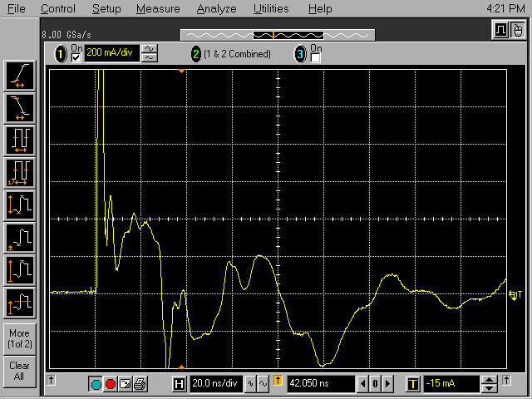Open the Help menu
This screenshot has width=532, height=399.
(x=320, y=8)
